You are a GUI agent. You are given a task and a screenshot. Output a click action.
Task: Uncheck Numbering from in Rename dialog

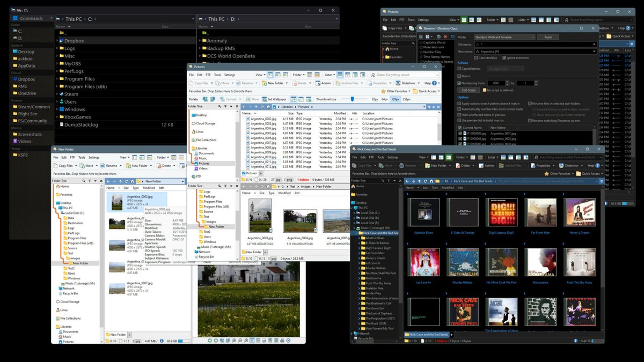pos(459,83)
